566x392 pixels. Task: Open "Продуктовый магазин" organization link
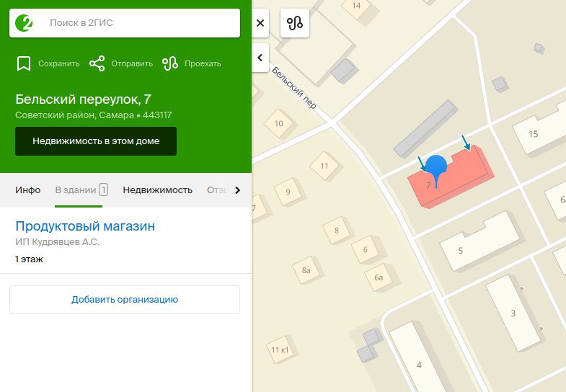click(85, 226)
